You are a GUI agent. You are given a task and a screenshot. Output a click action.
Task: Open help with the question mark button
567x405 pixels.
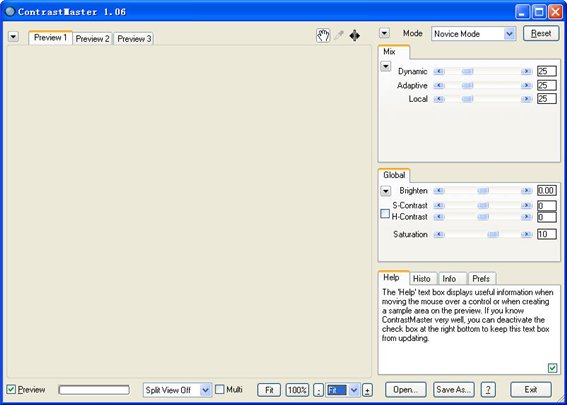pyautogui.click(x=488, y=390)
